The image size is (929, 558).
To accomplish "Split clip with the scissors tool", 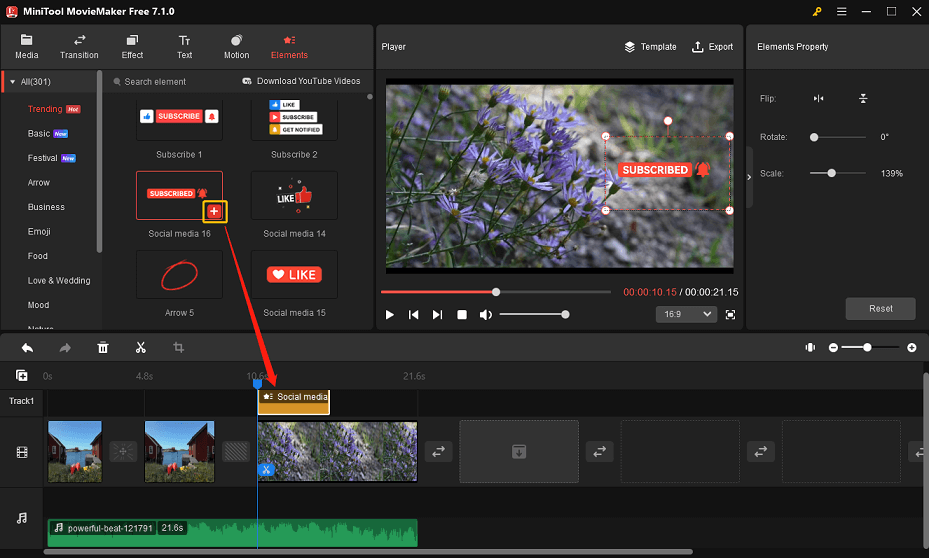I will click(x=140, y=348).
